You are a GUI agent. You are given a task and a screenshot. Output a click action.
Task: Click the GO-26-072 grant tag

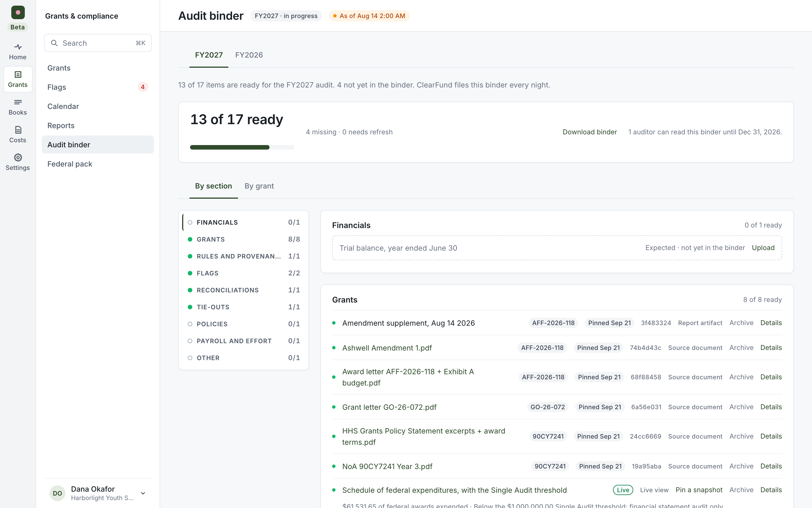548,407
